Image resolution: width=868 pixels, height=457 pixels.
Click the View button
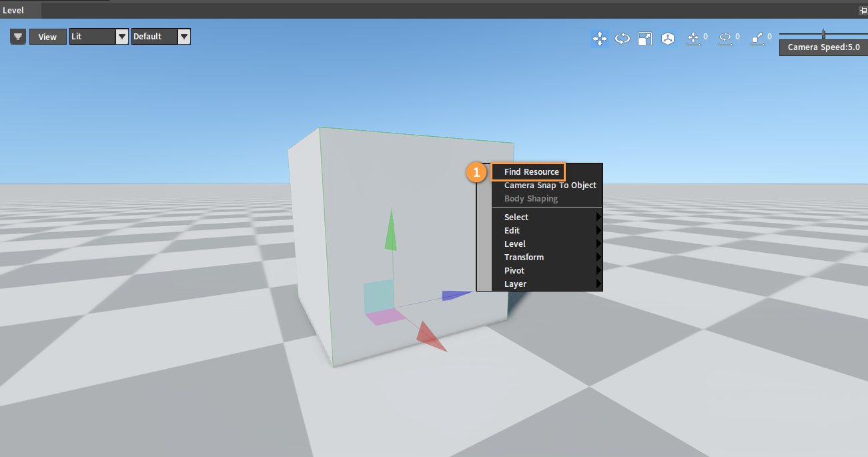pos(47,37)
